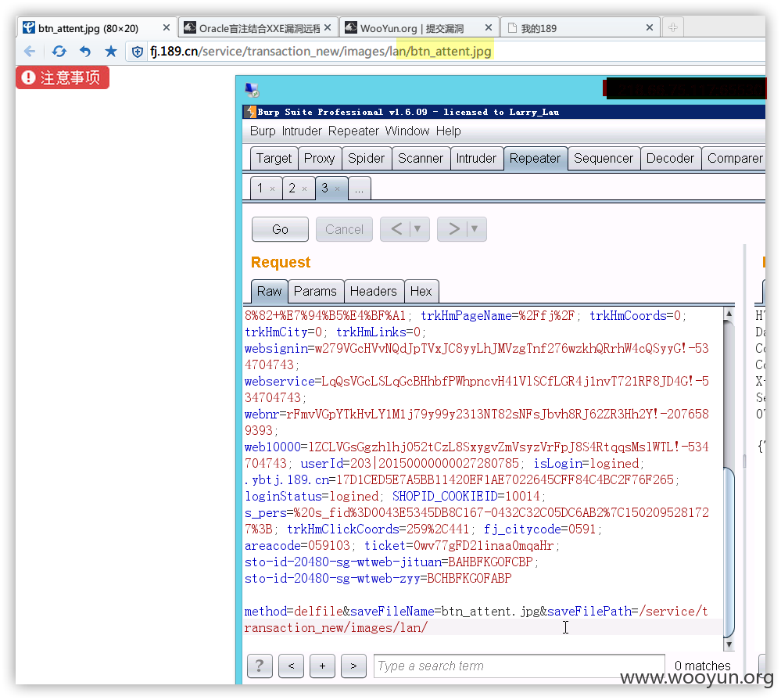Click the 'method=delfile' request body text
The image size is (781, 700).
pyautogui.click(x=293, y=612)
